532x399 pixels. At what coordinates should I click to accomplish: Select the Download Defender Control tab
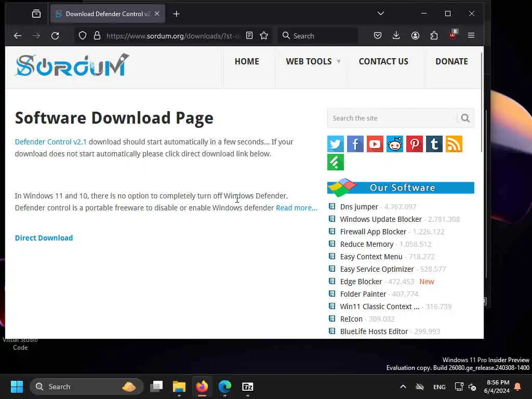click(x=108, y=14)
